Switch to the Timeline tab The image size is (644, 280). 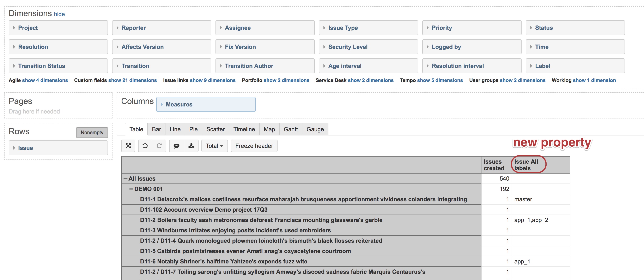(x=244, y=129)
